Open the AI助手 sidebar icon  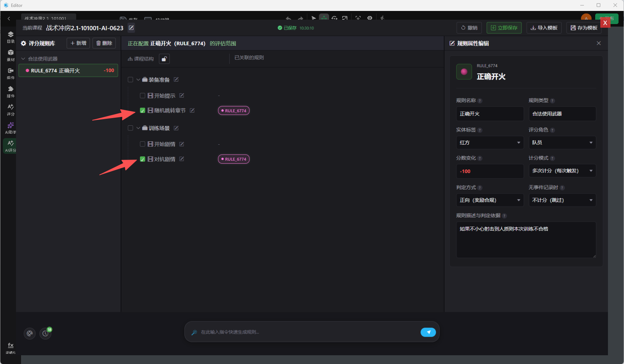click(11, 128)
